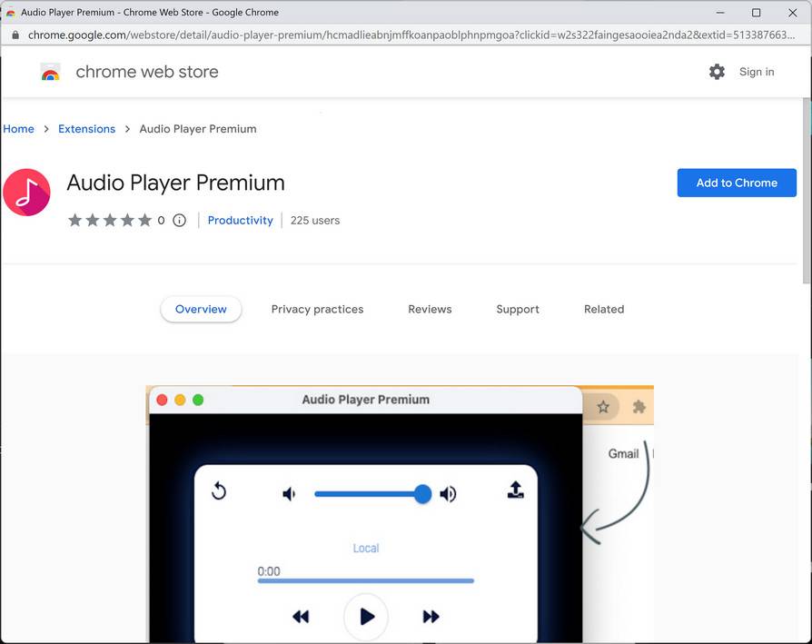Click the replay arrow icon in player
The height and width of the screenshot is (644, 812).
tap(219, 490)
